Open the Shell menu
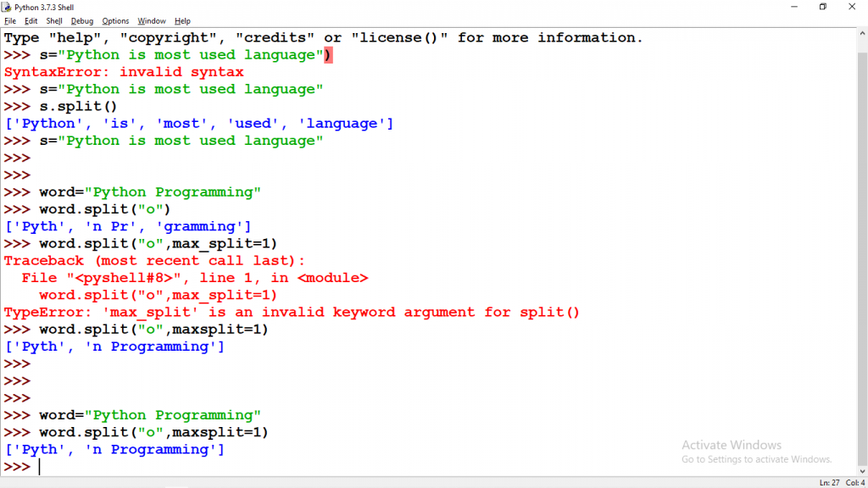Image resolution: width=868 pixels, height=488 pixels. click(53, 20)
